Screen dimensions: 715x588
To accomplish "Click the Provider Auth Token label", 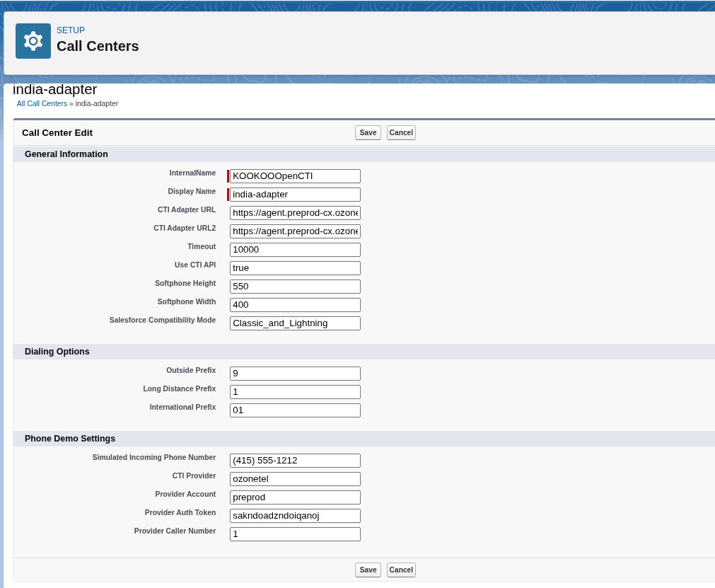I will 180,513.
